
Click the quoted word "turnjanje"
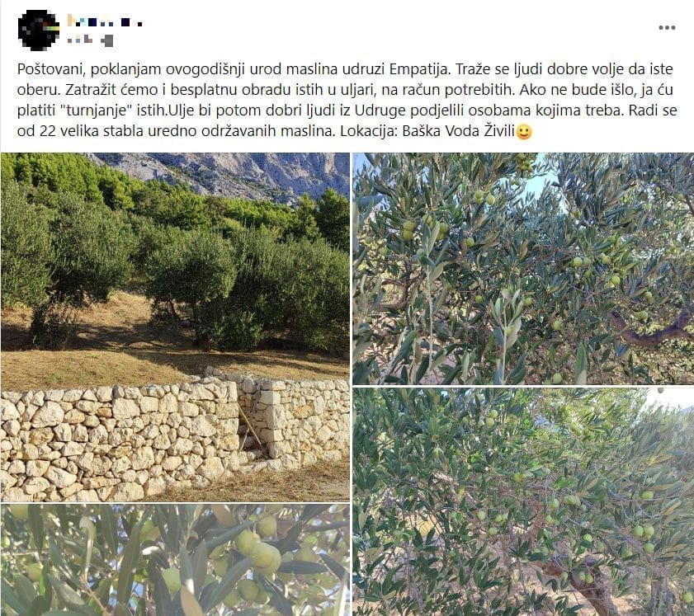pyautogui.click(x=98, y=111)
